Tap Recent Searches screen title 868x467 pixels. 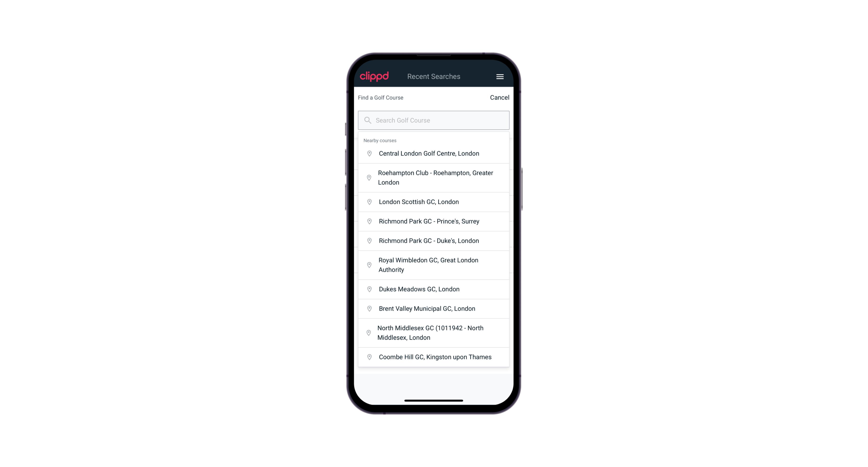pyautogui.click(x=434, y=76)
